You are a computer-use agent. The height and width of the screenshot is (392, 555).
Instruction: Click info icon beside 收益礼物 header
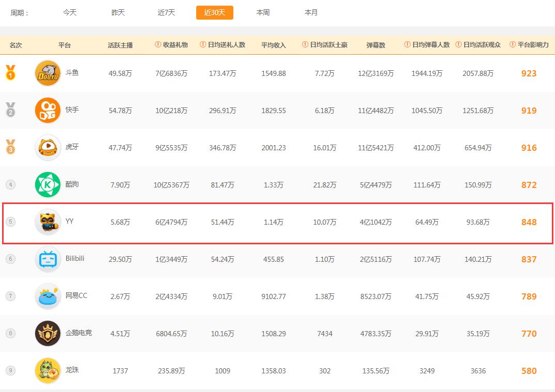click(x=158, y=44)
